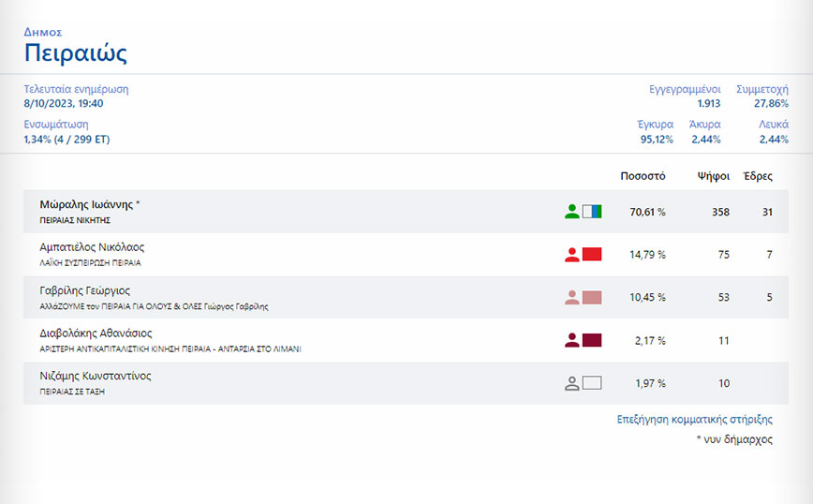The width and height of the screenshot is (813, 504).
Task: Click the white-blue-green party swatch for Μώραλης
Action: [x=592, y=212]
